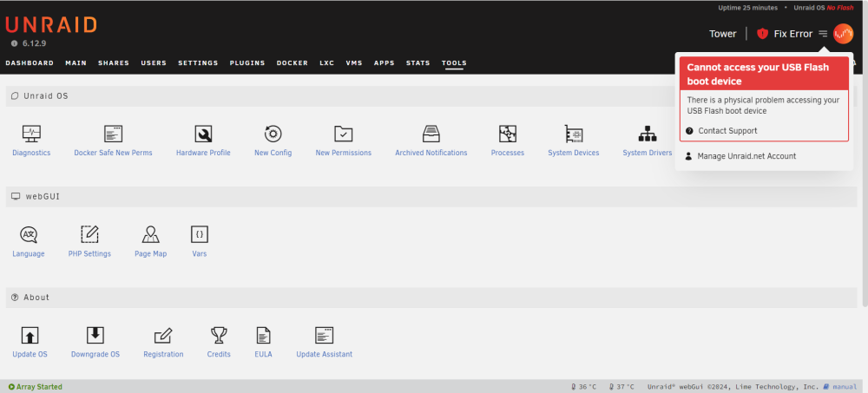Click the No Flash status text

[x=839, y=8]
